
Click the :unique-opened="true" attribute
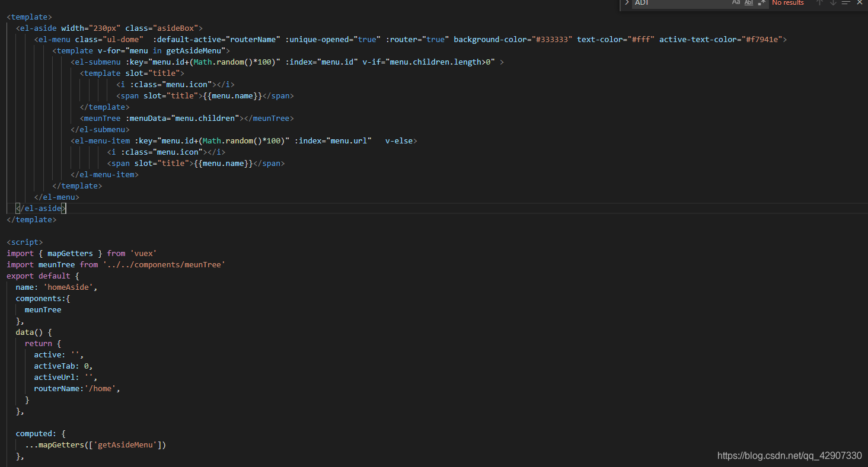[x=333, y=39]
